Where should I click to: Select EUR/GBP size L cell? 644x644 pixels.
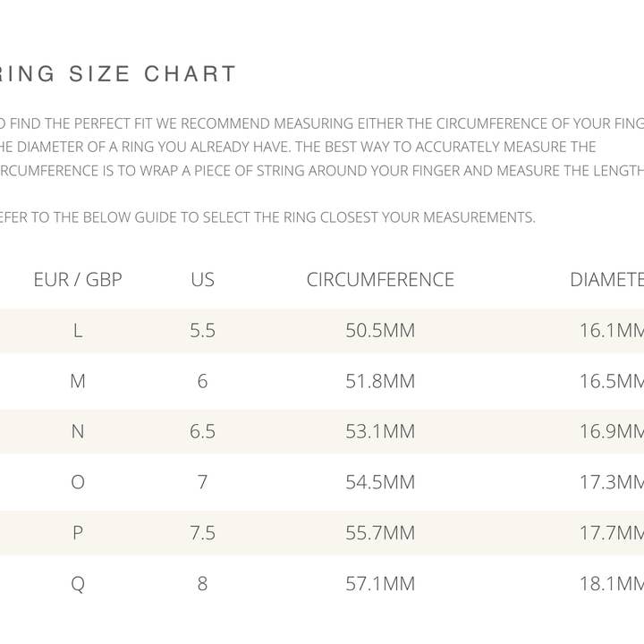point(78,331)
